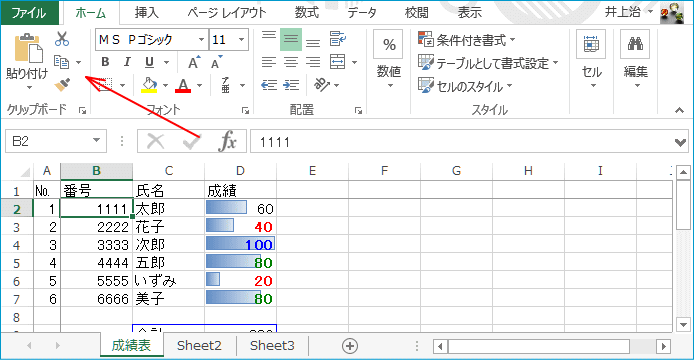
Task: Wrap text in cell icon
Action: click(338, 39)
